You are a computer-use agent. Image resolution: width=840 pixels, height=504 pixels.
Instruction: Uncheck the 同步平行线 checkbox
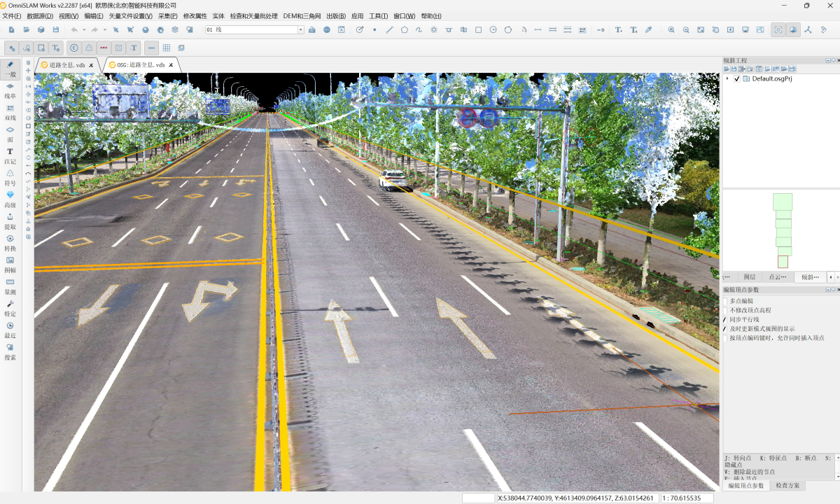coord(725,319)
